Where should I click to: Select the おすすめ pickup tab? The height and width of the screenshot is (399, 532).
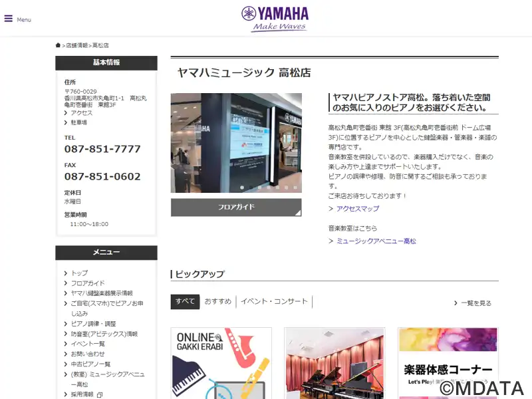(x=218, y=302)
